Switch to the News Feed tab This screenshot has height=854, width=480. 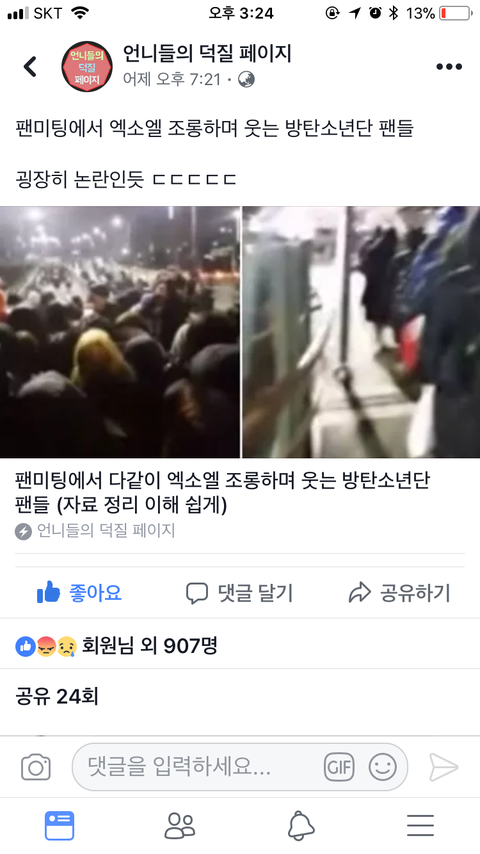(59, 826)
